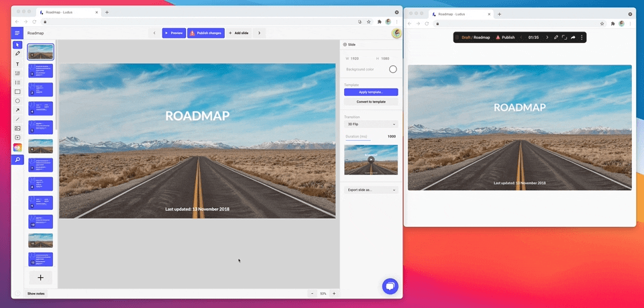This screenshot has height=308, width=644.
Task: Select the pencil drawing tool
Action: 17,54
